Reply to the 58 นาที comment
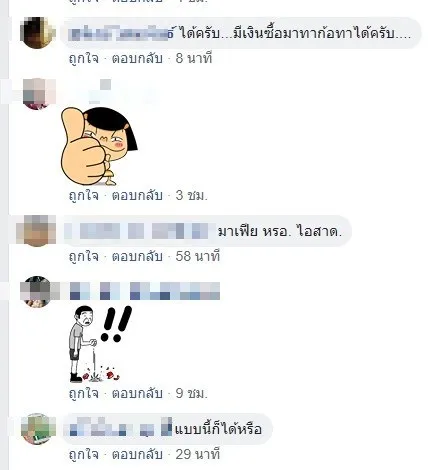 tap(137, 256)
